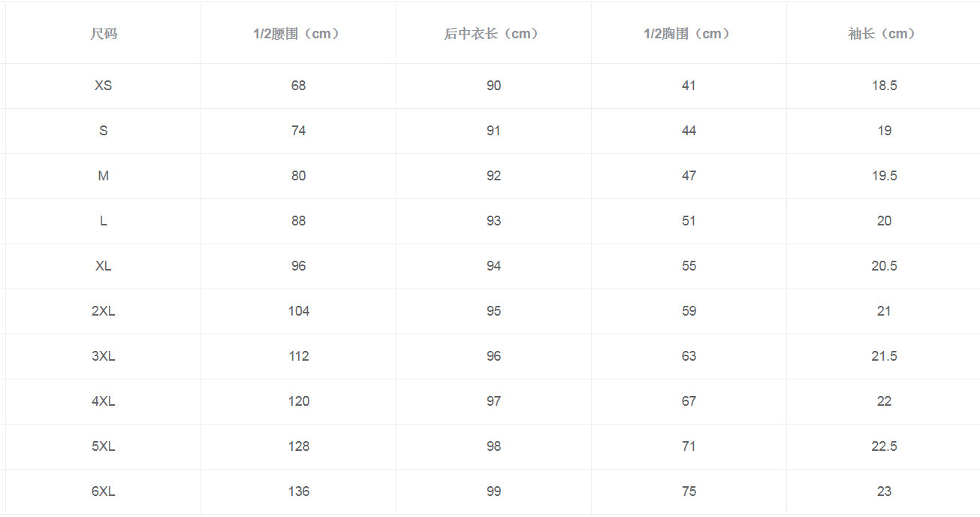This screenshot has width=980, height=517.
Task: Click the 尺码 column header
Action: (x=104, y=34)
